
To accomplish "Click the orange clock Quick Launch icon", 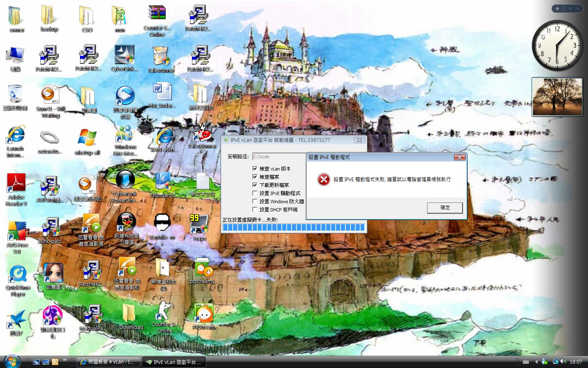I will click(x=55, y=362).
